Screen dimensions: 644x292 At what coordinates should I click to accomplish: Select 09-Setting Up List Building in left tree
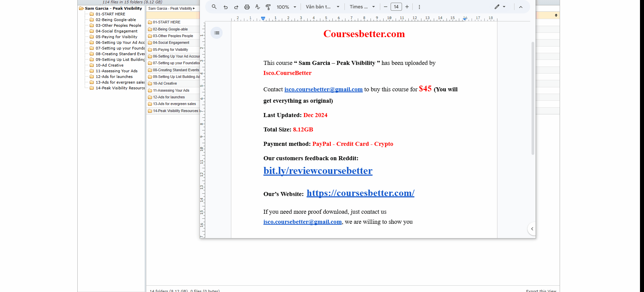pyautogui.click(x=120, y=60)
